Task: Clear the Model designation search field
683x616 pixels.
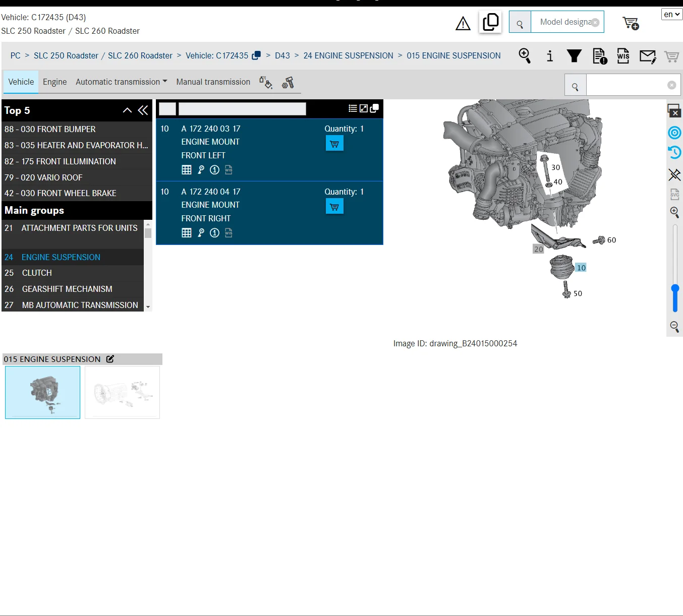Action: (595, 22)
